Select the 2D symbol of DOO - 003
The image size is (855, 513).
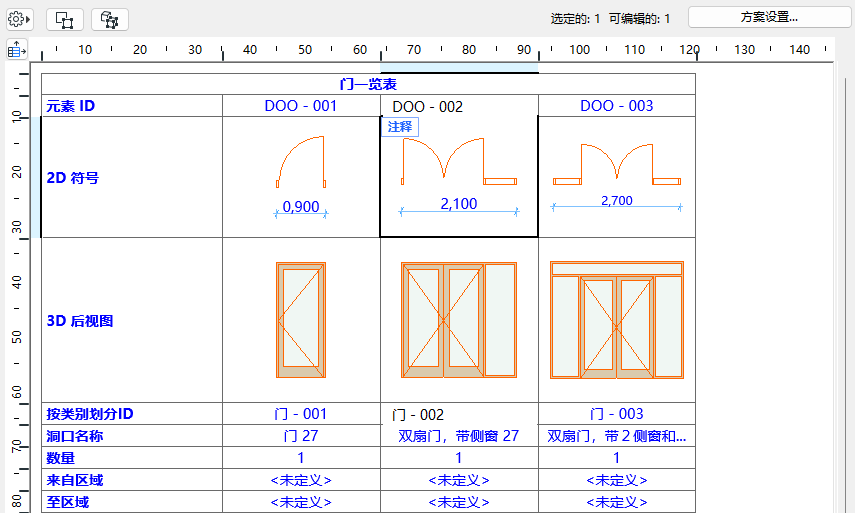617,164
